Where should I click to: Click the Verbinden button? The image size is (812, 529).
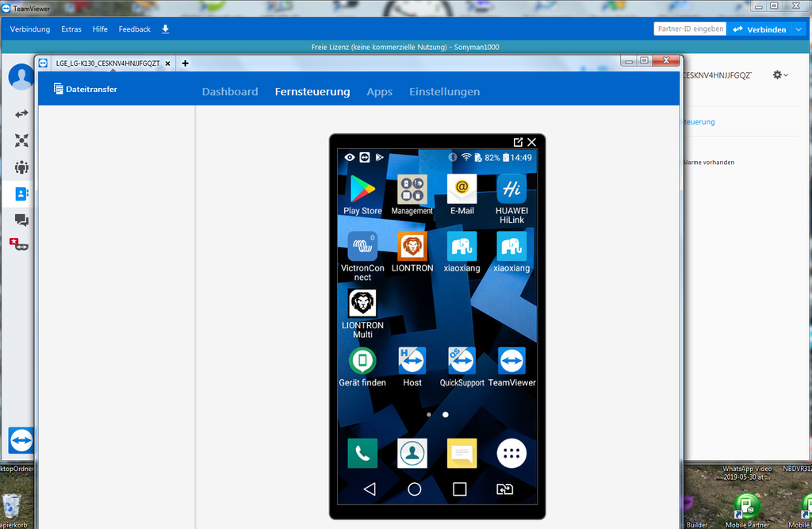click(x=760, y=29)
